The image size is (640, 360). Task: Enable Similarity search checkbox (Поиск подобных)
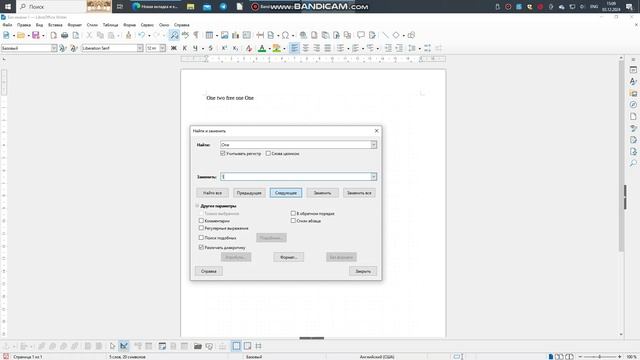[201, 238]
